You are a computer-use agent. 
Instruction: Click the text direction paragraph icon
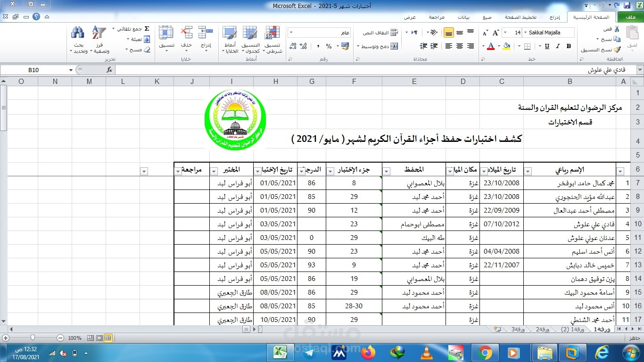coord(414,33)
